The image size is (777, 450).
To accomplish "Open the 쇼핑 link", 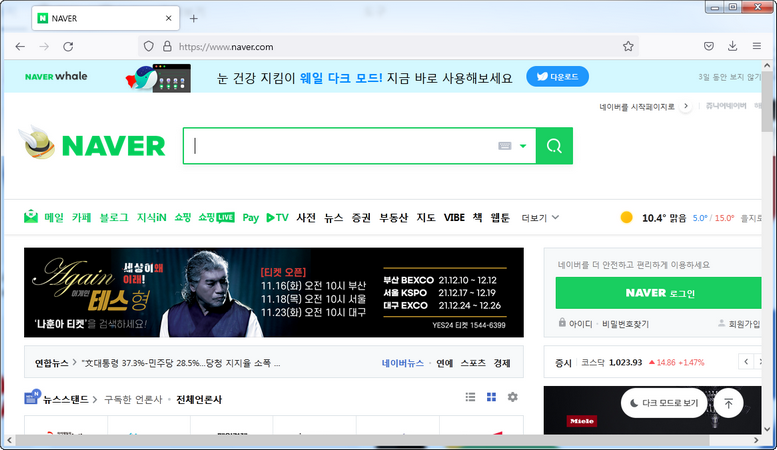I will coord(182,218).
